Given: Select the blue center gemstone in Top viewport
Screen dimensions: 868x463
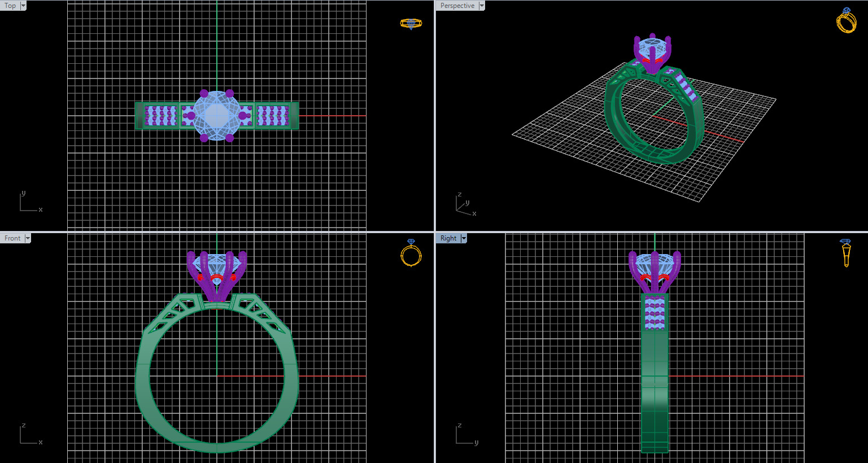Looking at the screenshot, I should pos(217,115).
